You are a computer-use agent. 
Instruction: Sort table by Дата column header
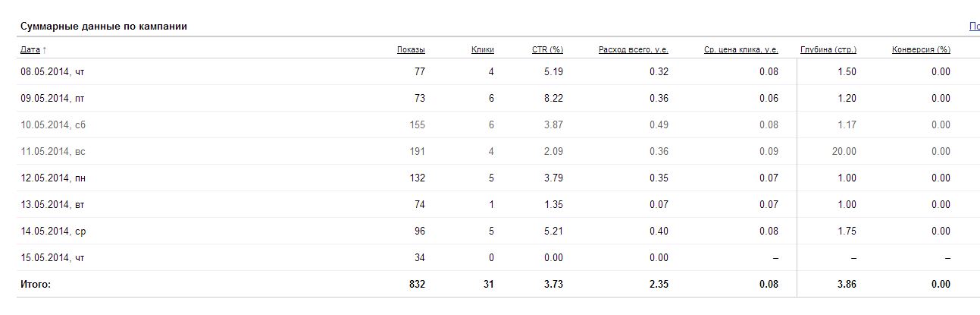[x=30, y=49]
